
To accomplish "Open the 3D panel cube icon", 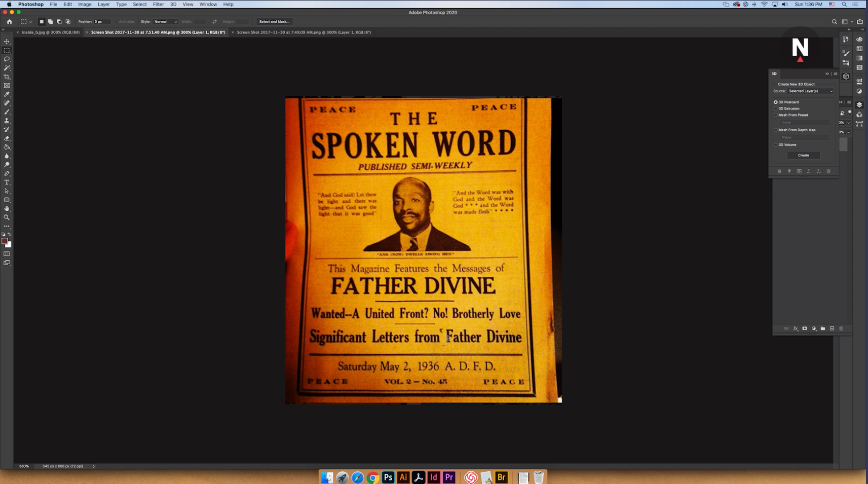I will tap(846, 77).
